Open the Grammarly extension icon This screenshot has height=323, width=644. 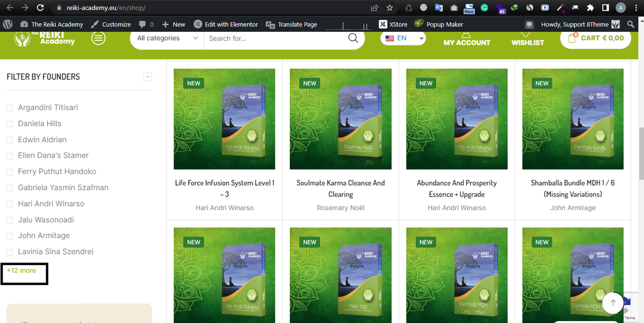point(485,8)
